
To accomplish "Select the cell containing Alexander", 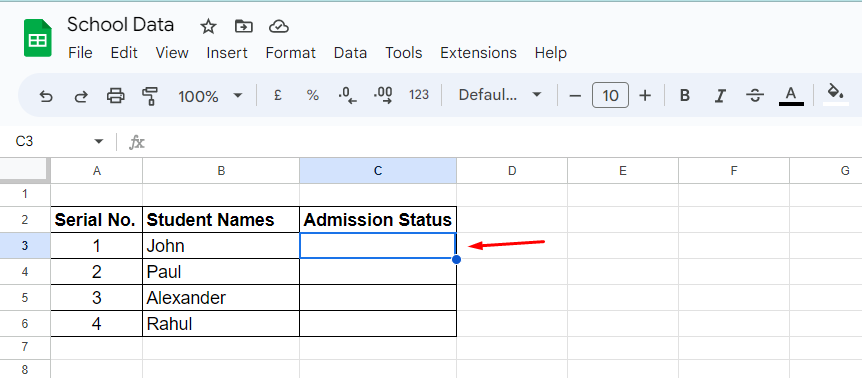I will click(x=221, y=298).
